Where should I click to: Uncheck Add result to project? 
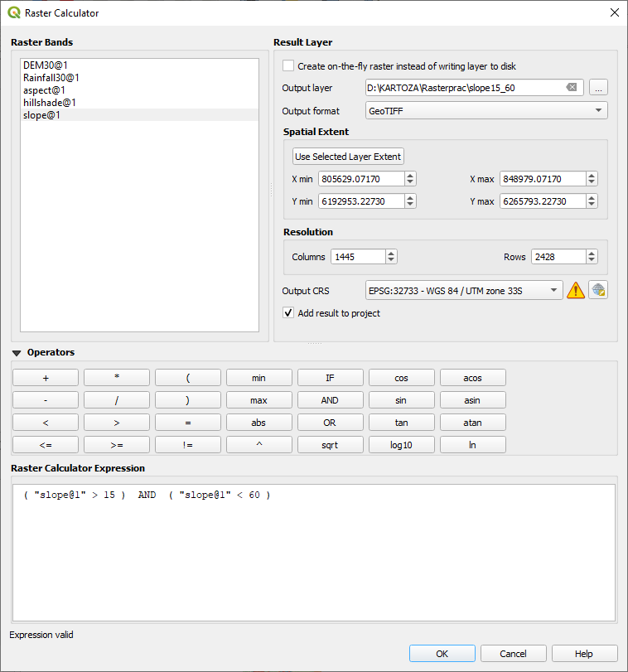tap(288, 313)
